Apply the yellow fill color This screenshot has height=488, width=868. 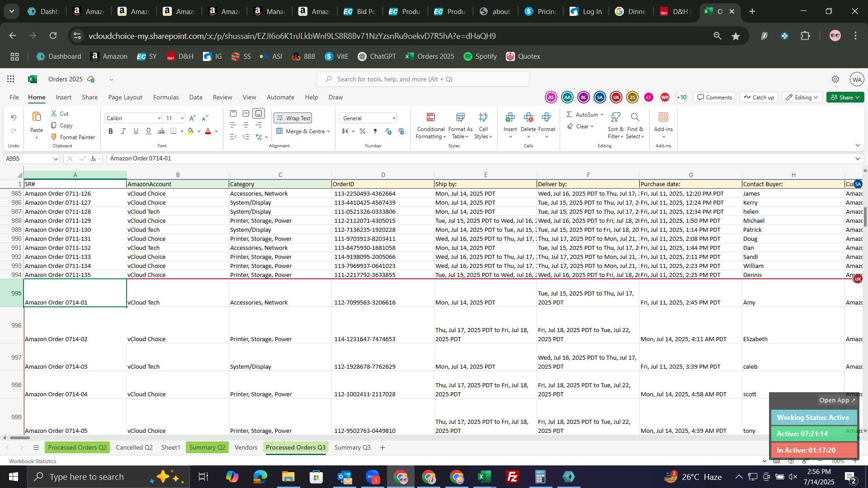click(x=191, y=131)
